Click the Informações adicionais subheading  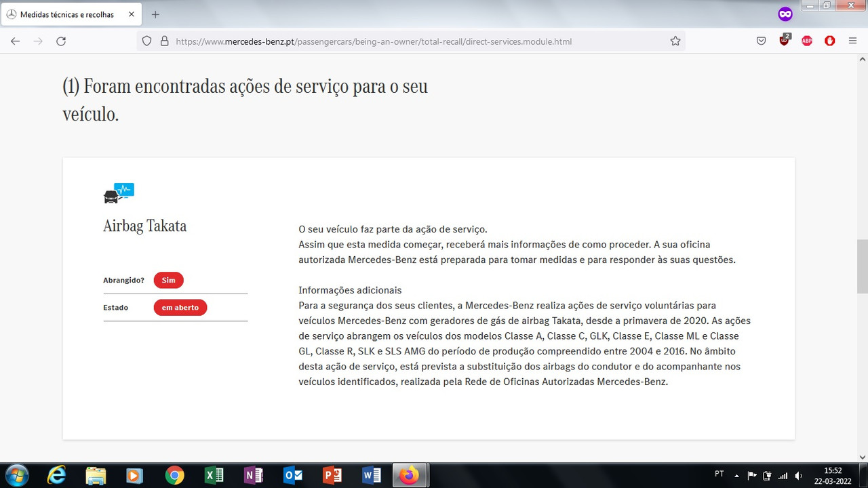pyautogui.click(x=350, y=290)
